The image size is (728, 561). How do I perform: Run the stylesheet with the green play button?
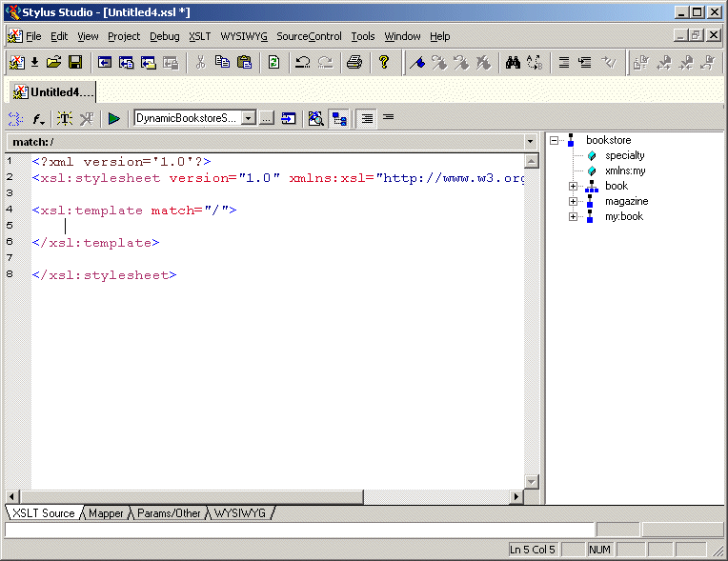[114, 119]
